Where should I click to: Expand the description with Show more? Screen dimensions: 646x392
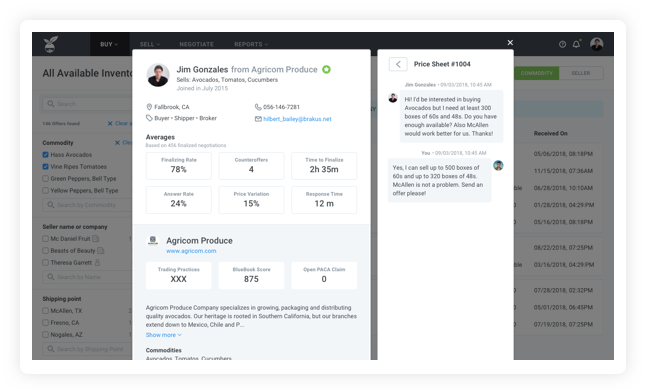163,335
